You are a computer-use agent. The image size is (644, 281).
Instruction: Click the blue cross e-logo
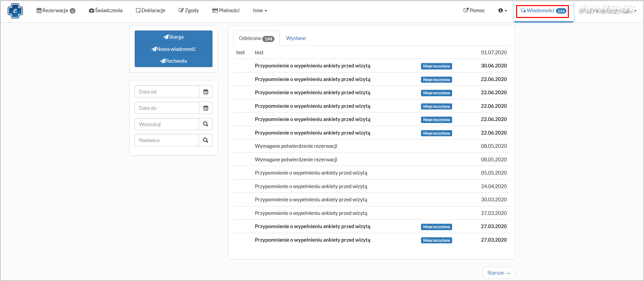click(x=15, y=11)
